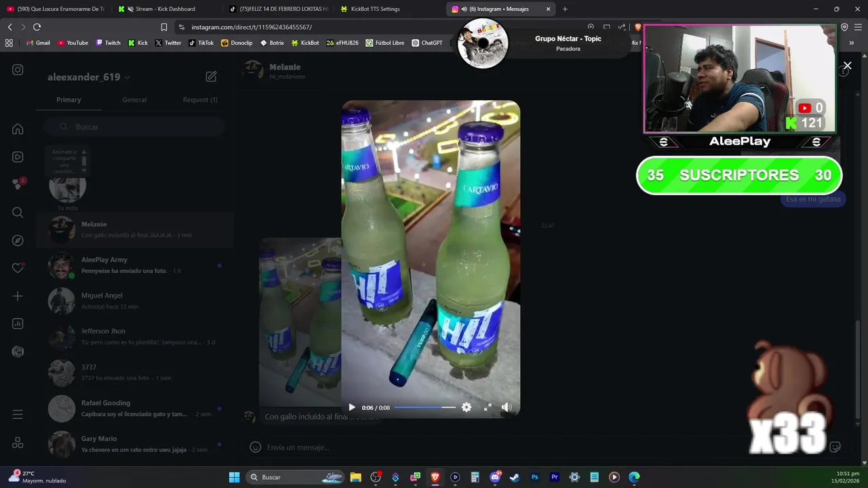Open Reels in the Instagram sidebar
Viewport: 868px width, 488px height.
18,157
